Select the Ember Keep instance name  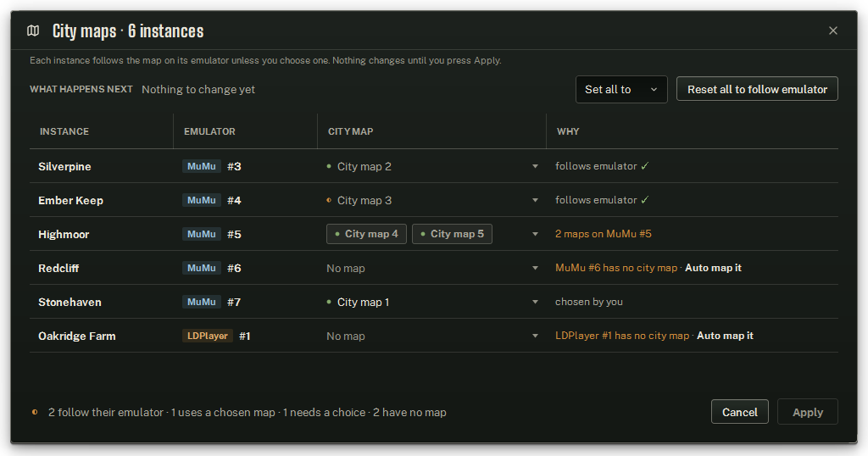pyautogui.click(x=71, y=200)
